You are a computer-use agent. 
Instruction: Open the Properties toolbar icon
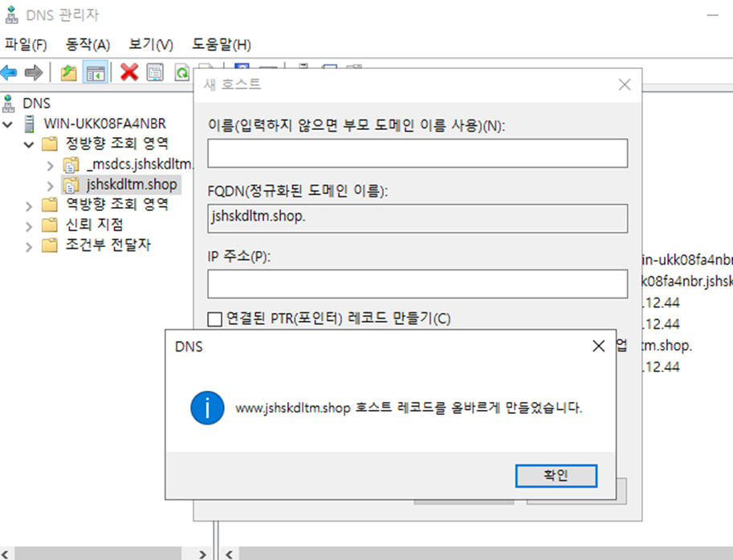tap(155, 73)
